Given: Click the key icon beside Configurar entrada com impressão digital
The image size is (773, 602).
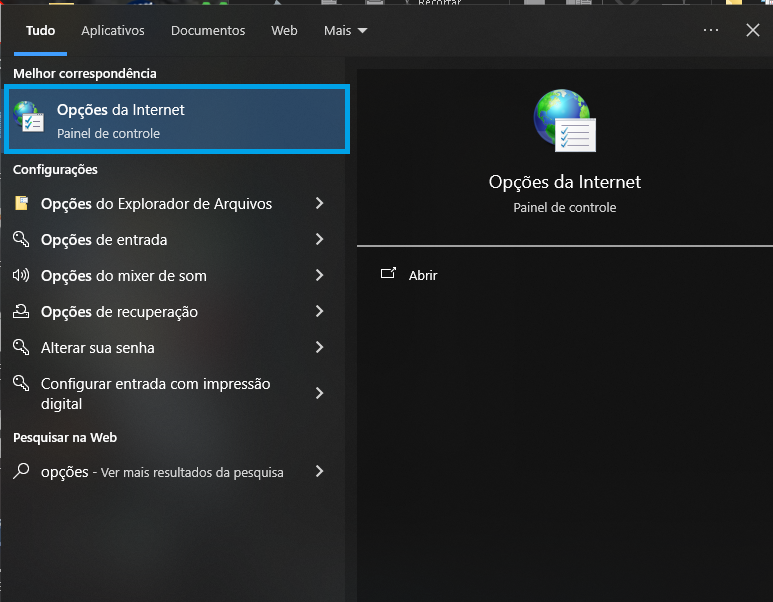Looking at the screenshot, I should point(21,383).
